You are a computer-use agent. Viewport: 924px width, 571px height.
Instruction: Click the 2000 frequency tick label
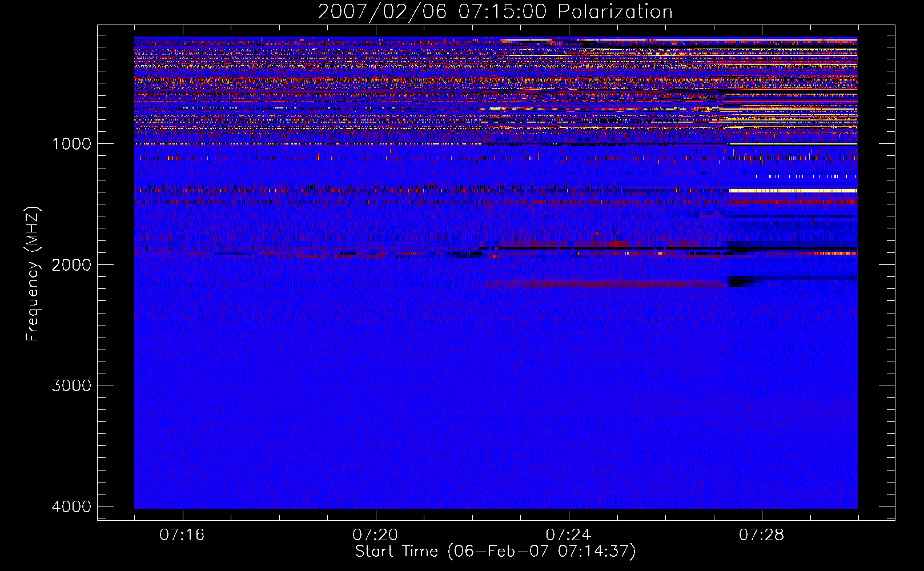[71, 265]
